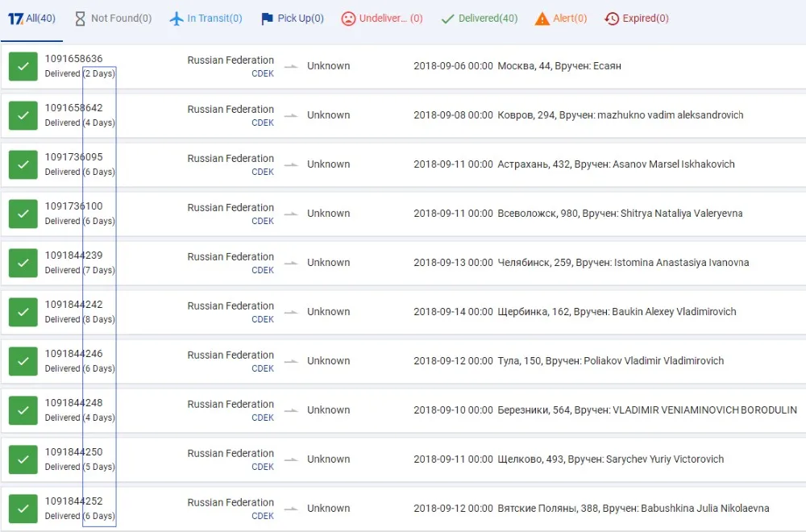
Task: Click green check icon for 1091736100
Action: [x=23, y=214]
